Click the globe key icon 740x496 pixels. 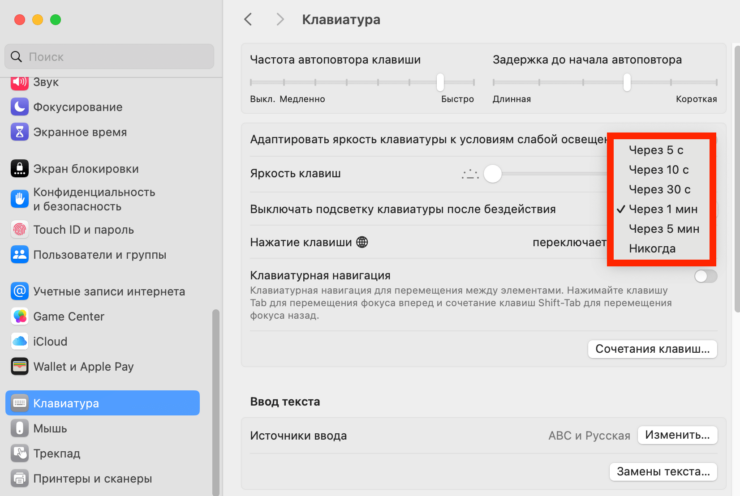point(362,242)
